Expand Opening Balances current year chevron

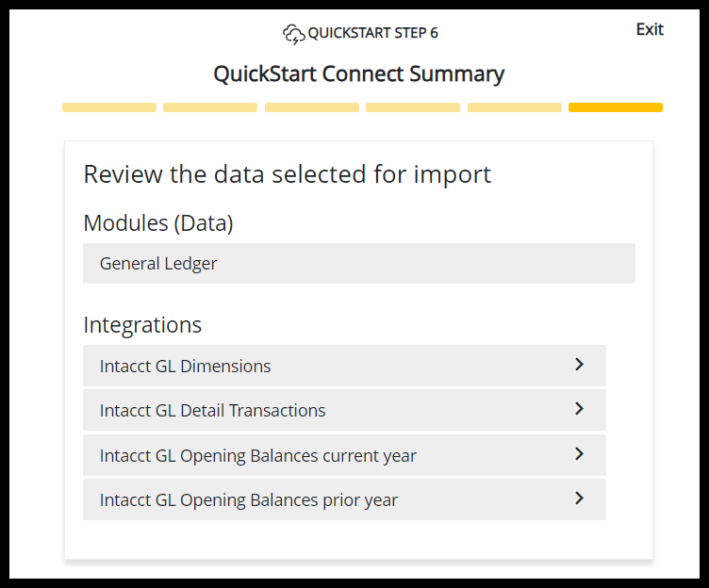(x=579, y=454)
